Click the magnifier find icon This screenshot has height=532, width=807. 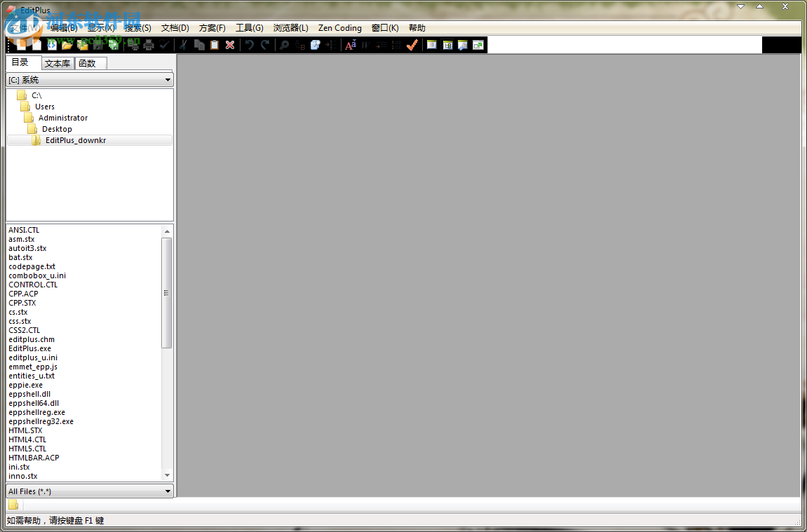284,46
